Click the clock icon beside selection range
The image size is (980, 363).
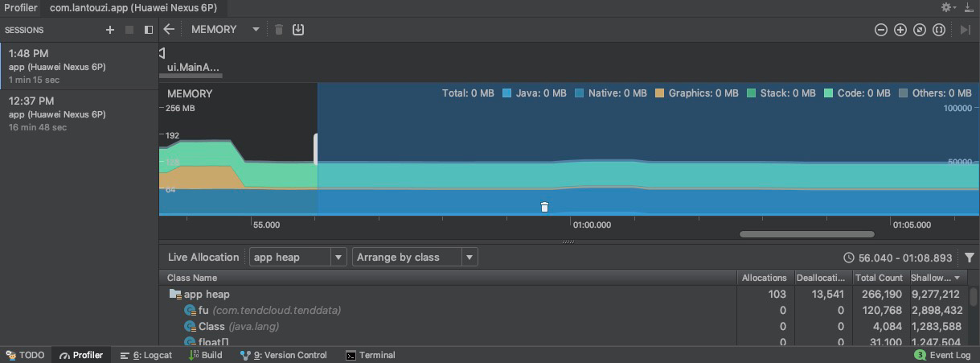click(849, 258)
